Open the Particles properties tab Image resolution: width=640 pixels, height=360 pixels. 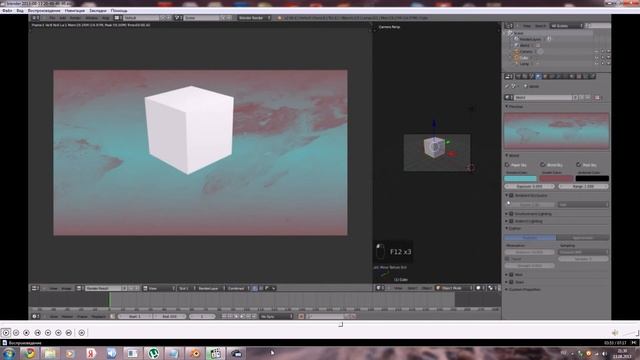coord(586,76)
